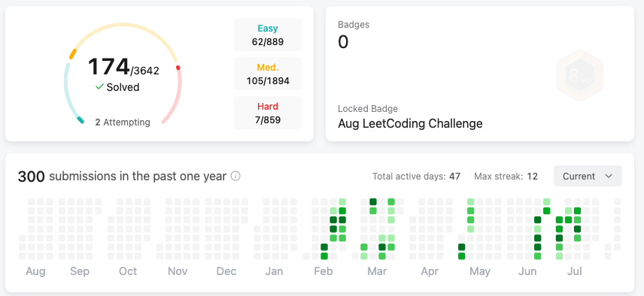Click the Aug LeetCoding Challenge badge icon

(580, 75)
